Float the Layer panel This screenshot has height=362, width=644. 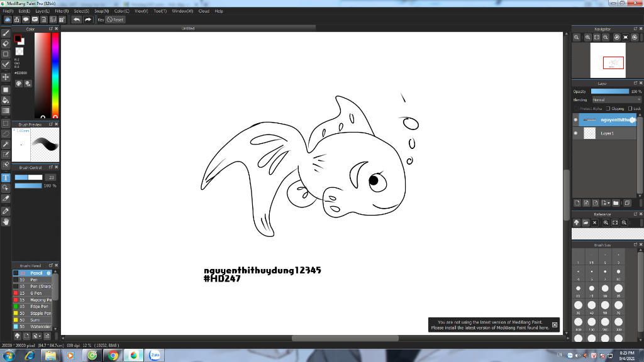coord(635,83)
